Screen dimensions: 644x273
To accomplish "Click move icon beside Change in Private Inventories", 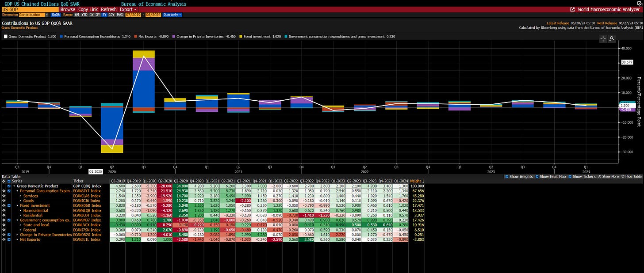I will 4,235.
